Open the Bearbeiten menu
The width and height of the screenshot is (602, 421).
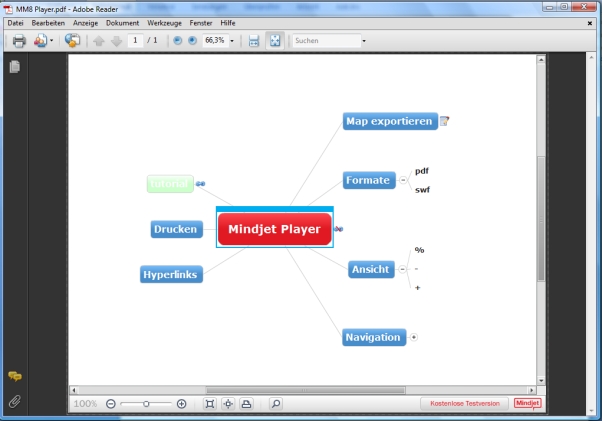click(48, 23)
